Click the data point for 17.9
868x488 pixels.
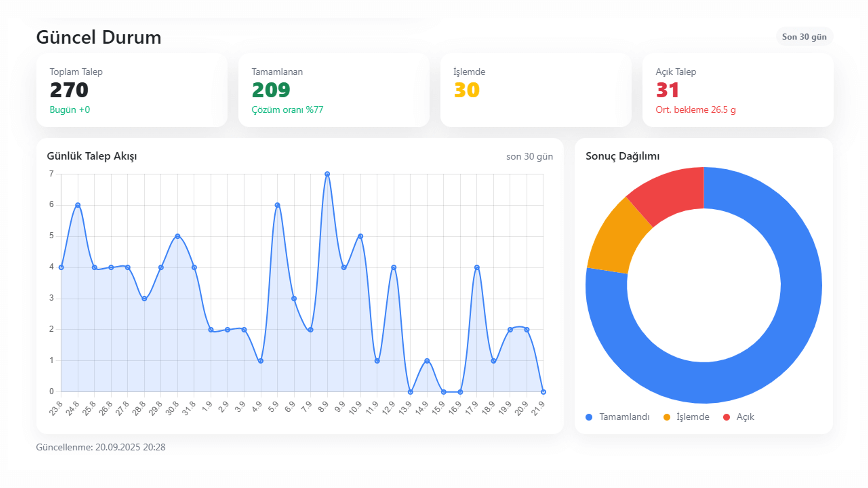[477, 267]
